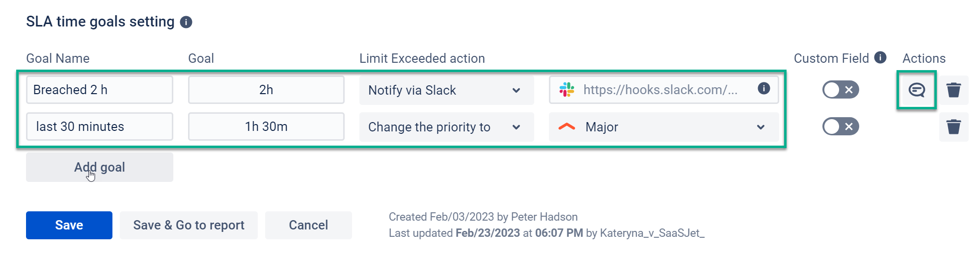980x253 pixels.
Task: Click the Custom Field info icon
Action: point(880,57)
